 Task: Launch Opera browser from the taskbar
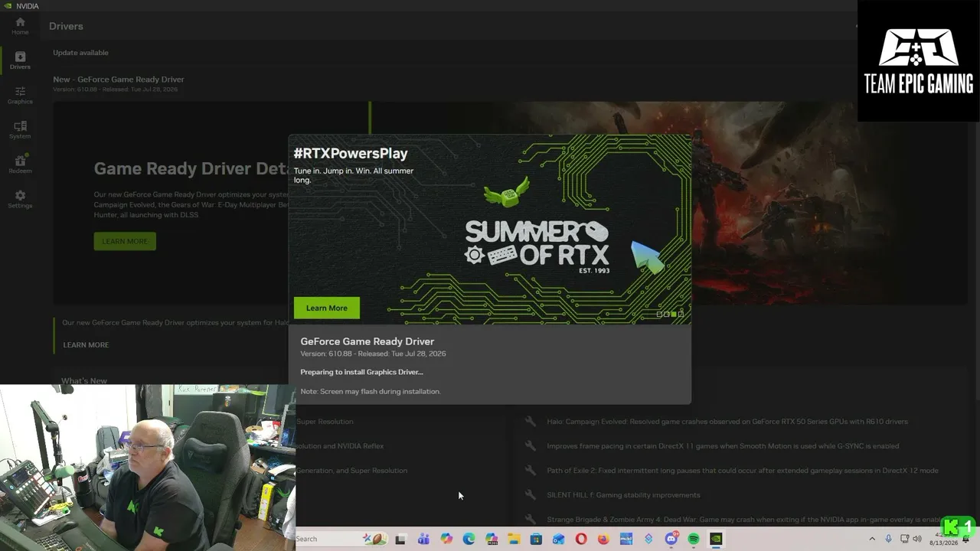tap(581, 539)
